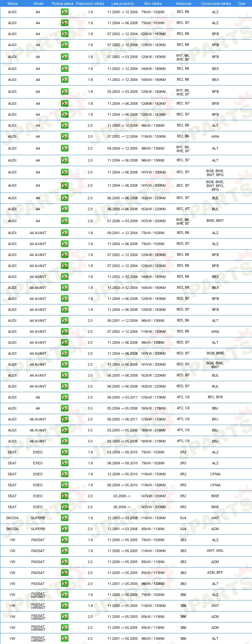
Task: Click the Pojemność silnika column header
Action: click(x=90, y=4)
